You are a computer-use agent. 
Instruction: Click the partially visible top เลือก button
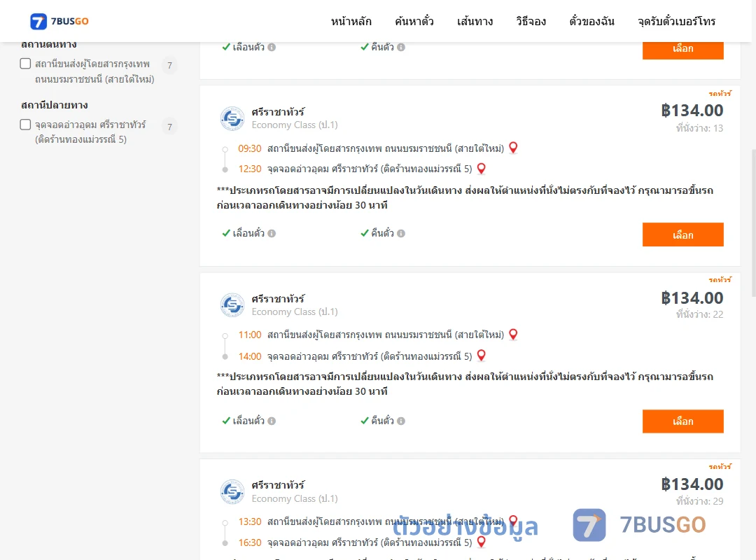pyautogui.click(x=682, y=50)
